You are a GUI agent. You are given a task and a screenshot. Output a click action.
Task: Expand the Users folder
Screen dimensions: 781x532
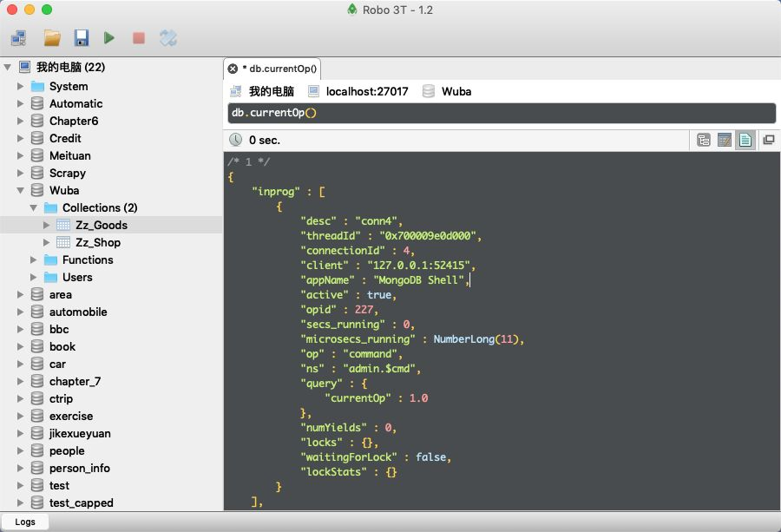tap(33, 278)
